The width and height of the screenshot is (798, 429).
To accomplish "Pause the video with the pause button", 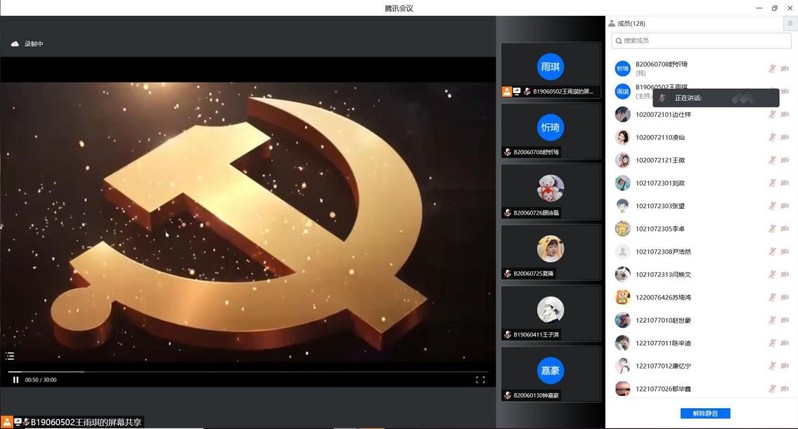I will click(x=16, y=380).
